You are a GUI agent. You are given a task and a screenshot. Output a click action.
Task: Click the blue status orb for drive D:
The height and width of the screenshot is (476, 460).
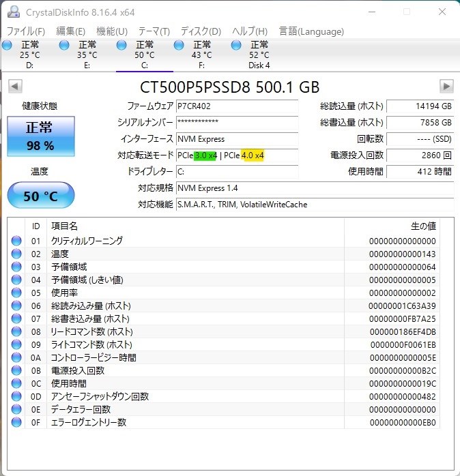(x=7, y=45)
